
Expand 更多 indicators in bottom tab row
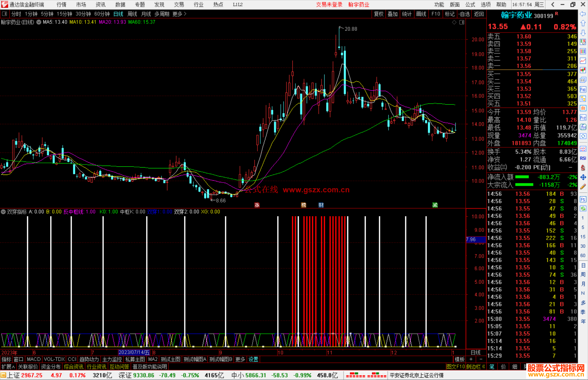[240, 359]
